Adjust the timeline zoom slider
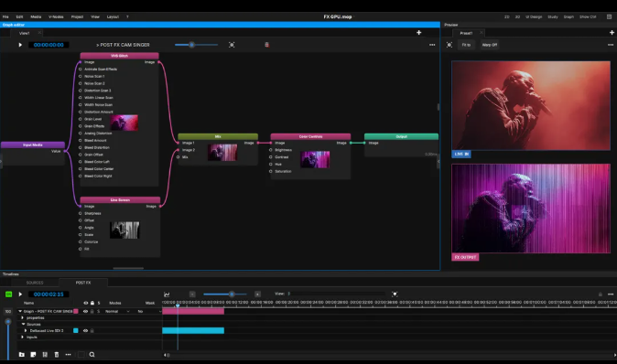The width and height of the screenshot is (617, 364). pyautogui.click(x=232, y=294)
